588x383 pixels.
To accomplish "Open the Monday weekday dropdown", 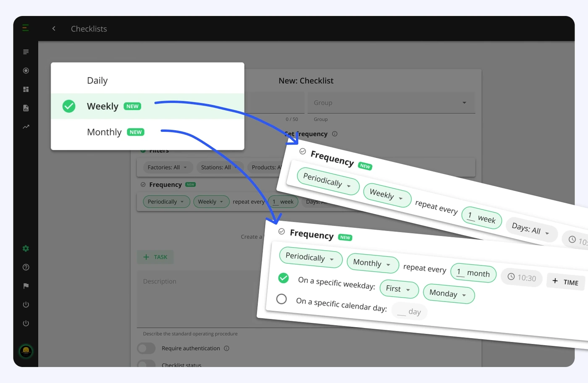I will pos(449,294).
